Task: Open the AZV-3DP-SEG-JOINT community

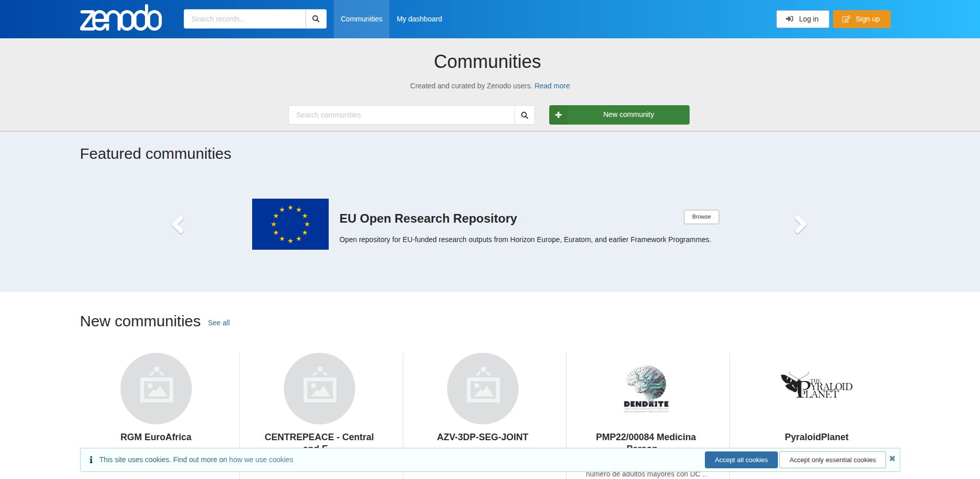Action: click(x=483, y=437)
